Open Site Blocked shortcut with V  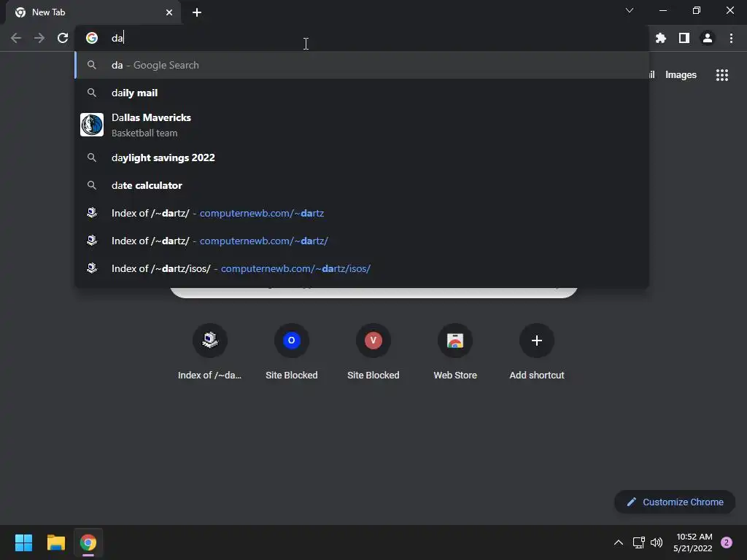373,351
